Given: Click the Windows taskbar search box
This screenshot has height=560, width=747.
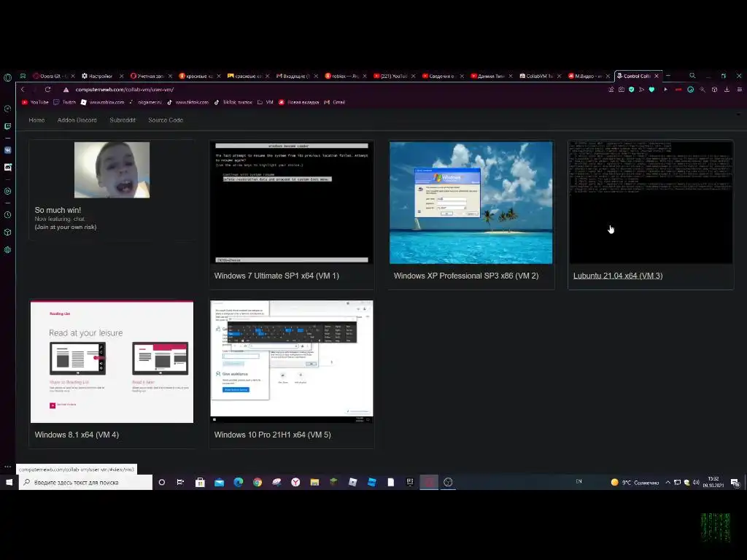Looking at the screenshot, I should point(86,483).
